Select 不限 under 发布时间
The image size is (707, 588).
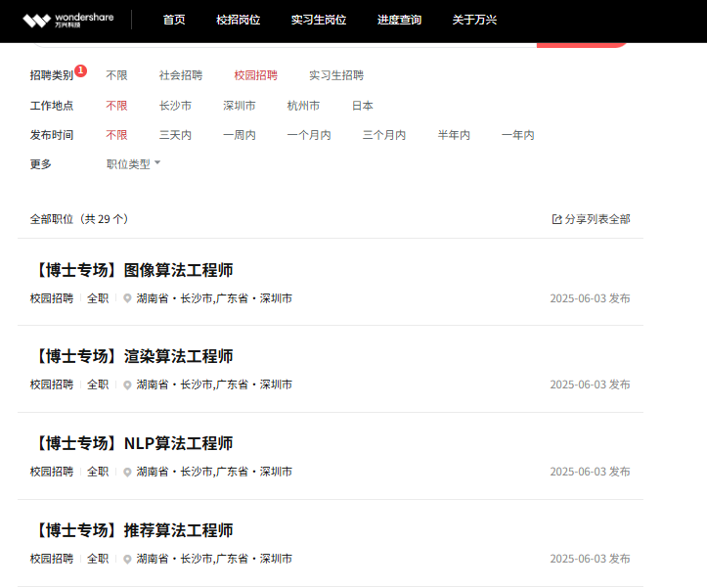pos(116,135)
